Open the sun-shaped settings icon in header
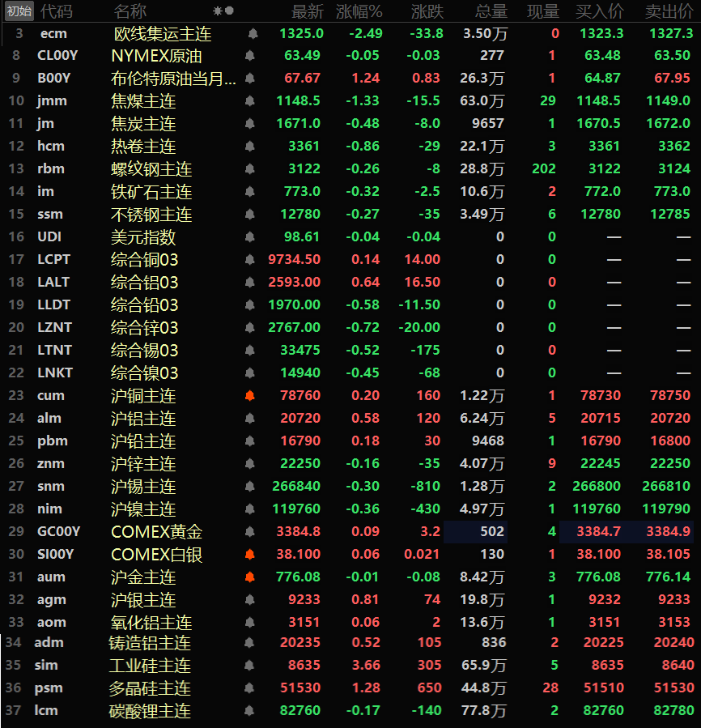This screenshot has width=701, height=728. (217, 11)
